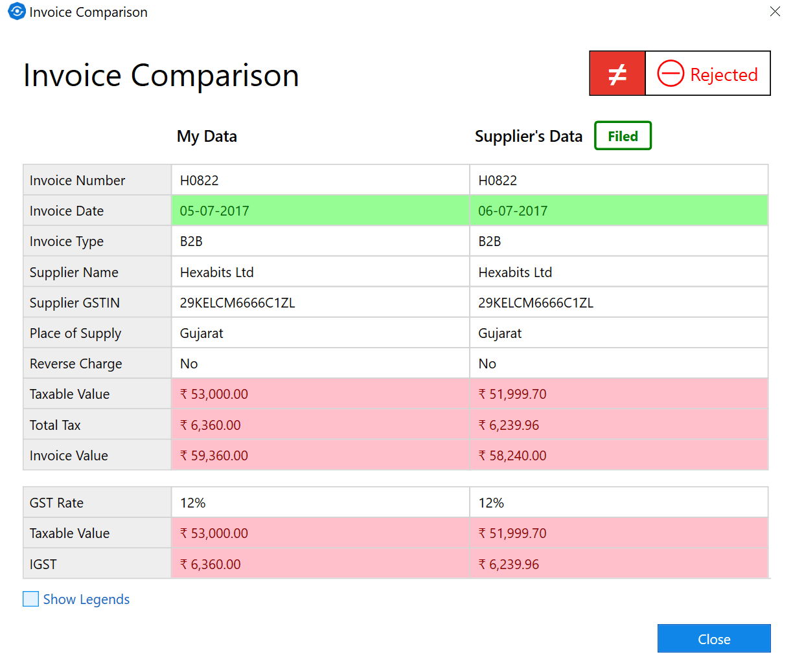Screen dimensions: 793x672
Task: Enable the Show Legends checkbox
Action: pyautogui.click(x=31, y=599)
